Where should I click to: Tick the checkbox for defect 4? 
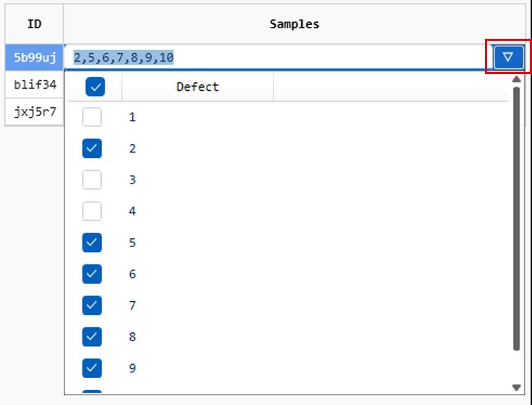coord(92,211)
